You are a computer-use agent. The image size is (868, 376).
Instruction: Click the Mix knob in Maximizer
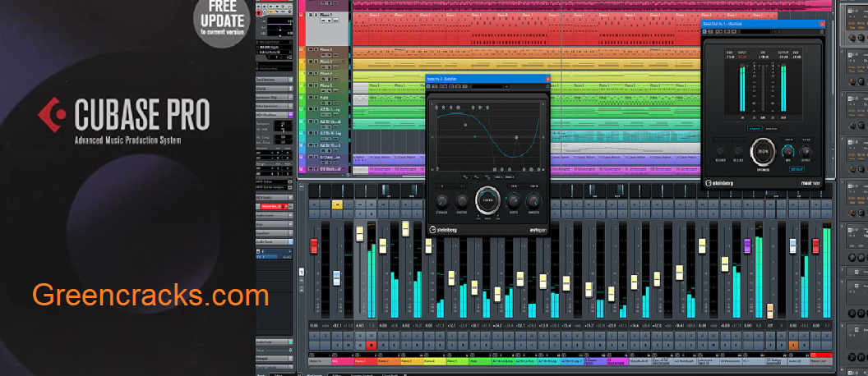[788, 152]
